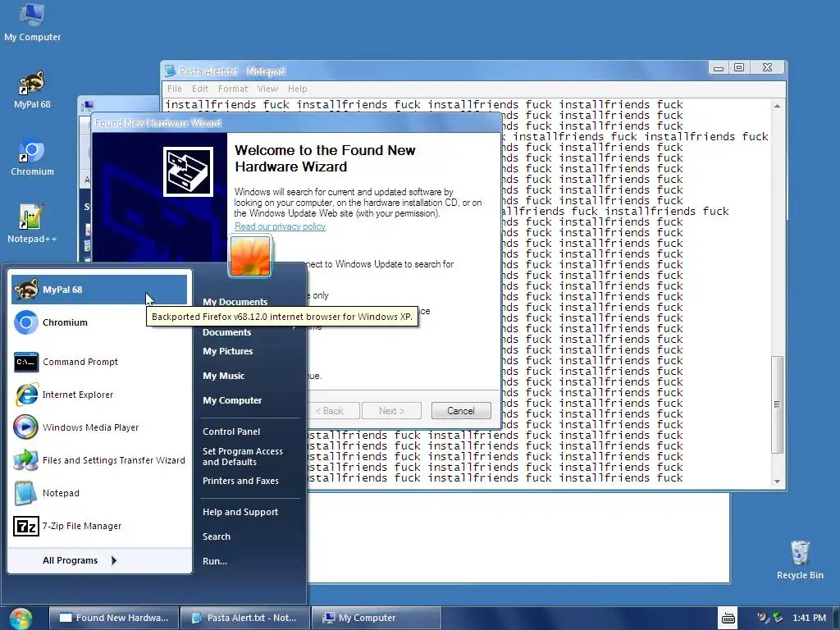Open Notepad Format menu
Image resolution: width=840 pixels, height=630 pixels.
(x=232, y=89)
